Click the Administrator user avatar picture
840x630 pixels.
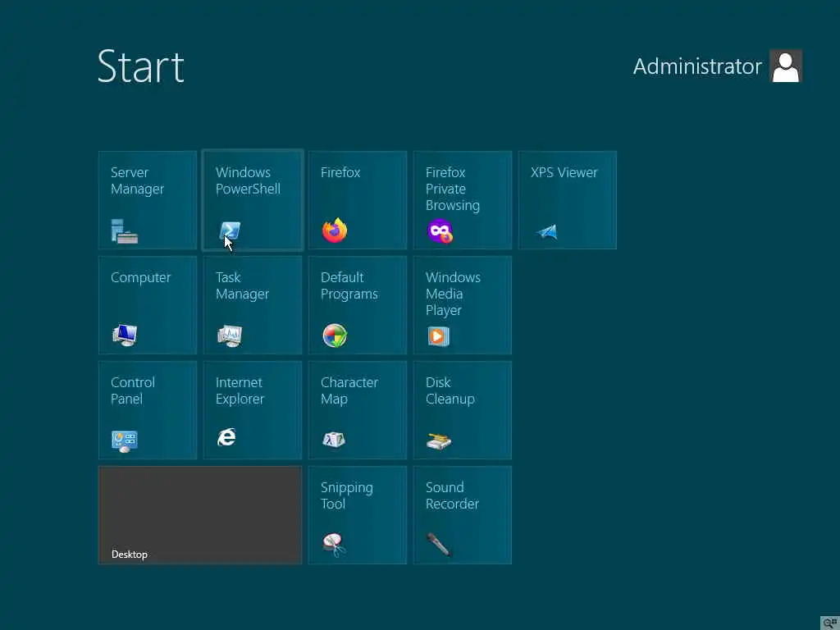pos(786,66)
